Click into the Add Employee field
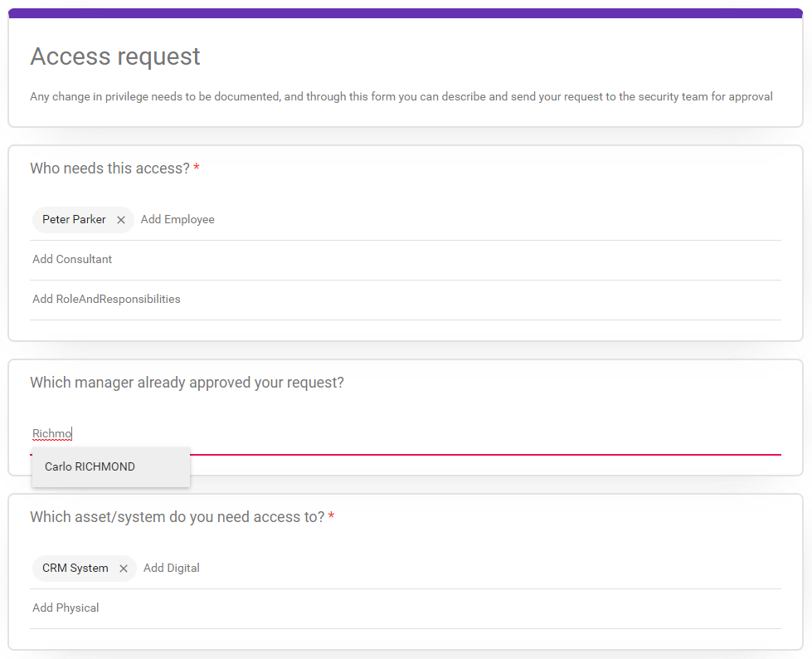The height and width of the screenshot is (659, 812). click(459, 220)
